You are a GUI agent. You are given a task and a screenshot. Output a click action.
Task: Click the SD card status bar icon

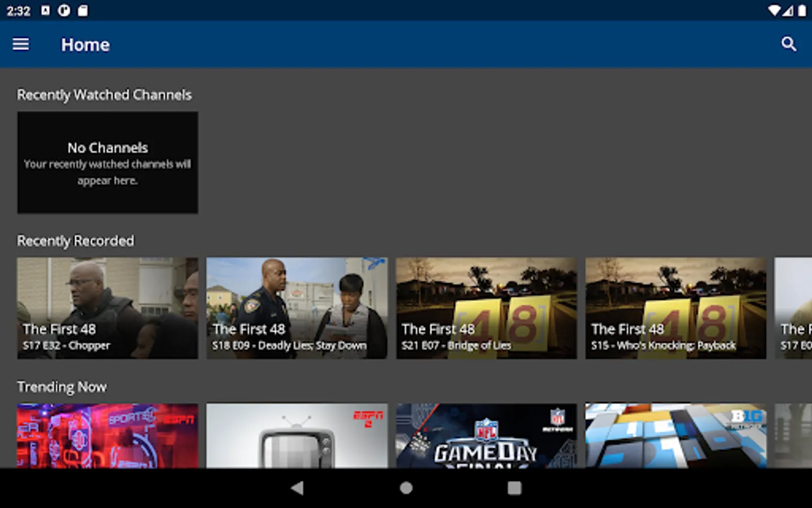83,11
